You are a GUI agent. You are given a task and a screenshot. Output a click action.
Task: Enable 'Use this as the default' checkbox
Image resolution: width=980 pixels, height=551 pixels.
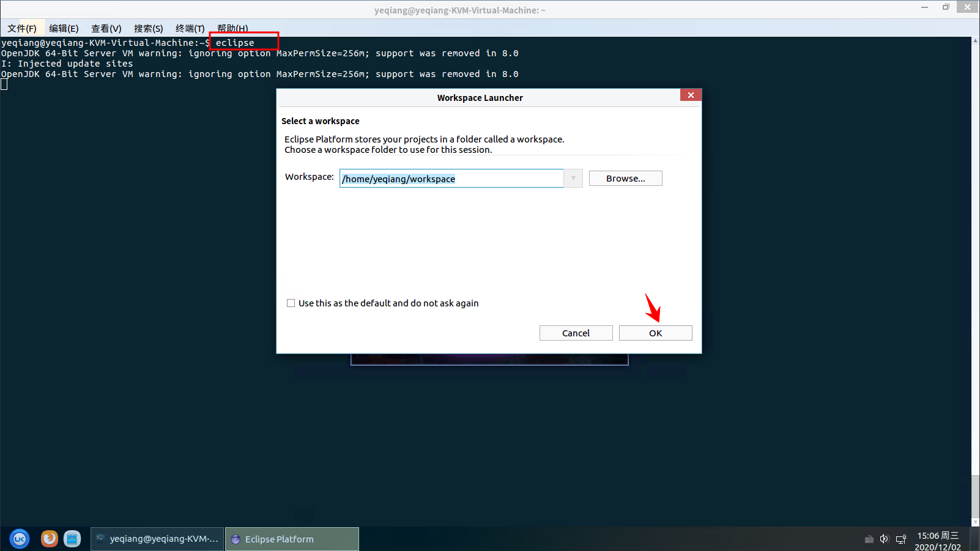pos(291,303)
